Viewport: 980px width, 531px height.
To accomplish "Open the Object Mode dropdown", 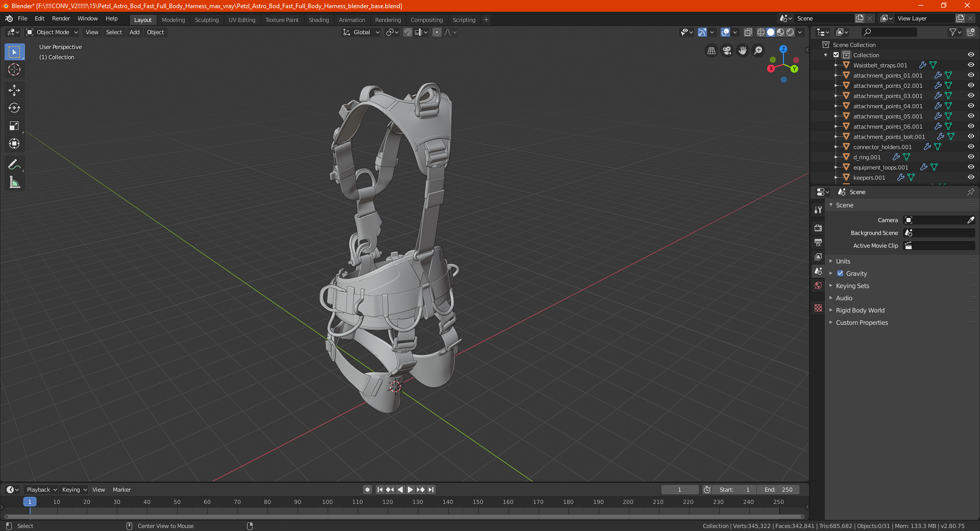I will coord(52,32).
